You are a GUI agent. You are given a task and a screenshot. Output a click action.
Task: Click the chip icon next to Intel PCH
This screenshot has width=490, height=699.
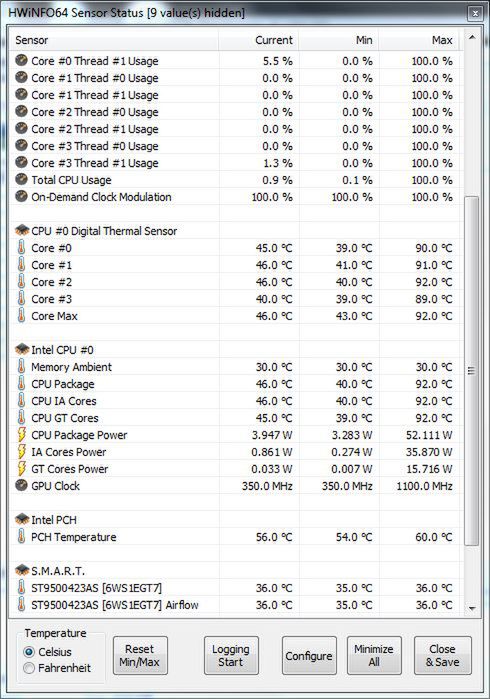coord(22,519)
